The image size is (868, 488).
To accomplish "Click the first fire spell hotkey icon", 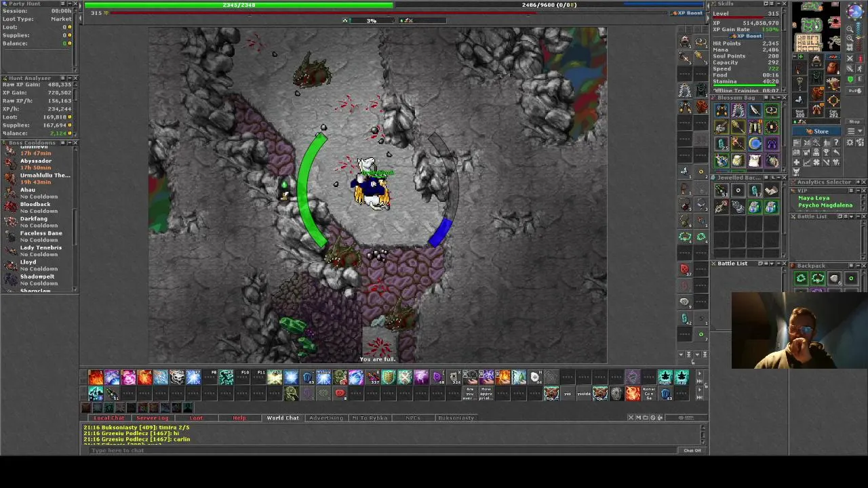I will click(x=95, y=377).
